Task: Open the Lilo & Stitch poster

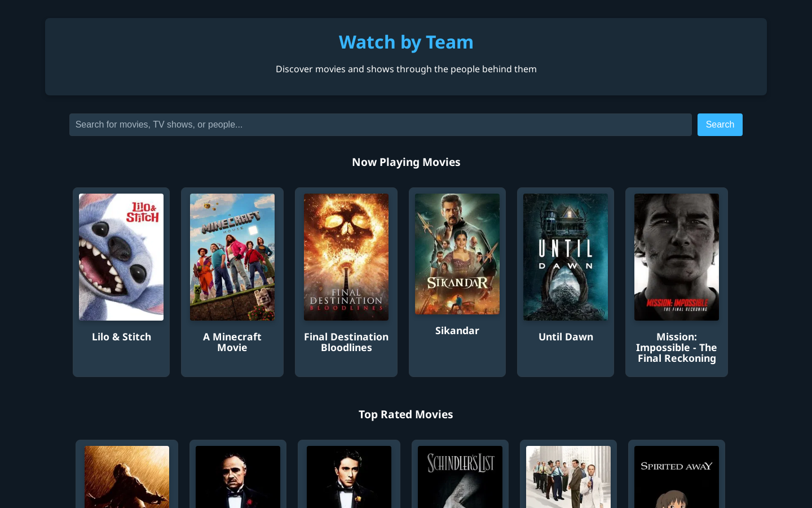Action: tap(121, 257)
